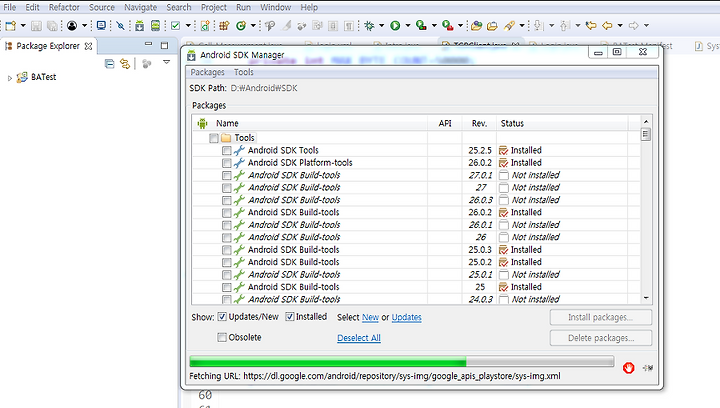720x408 pixels.
Task: Click the Open Type toolbar icon
Action: tap(476, 26)
